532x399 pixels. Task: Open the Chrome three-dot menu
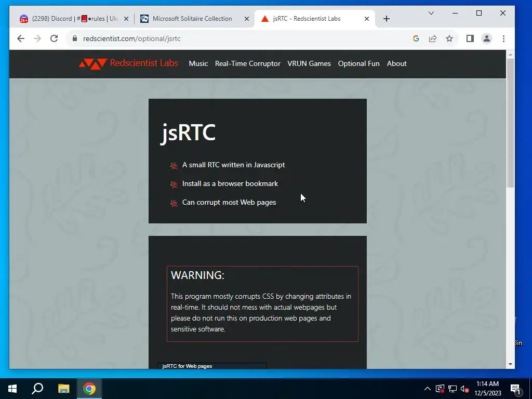pyautogui.click(x=503, y=38)
